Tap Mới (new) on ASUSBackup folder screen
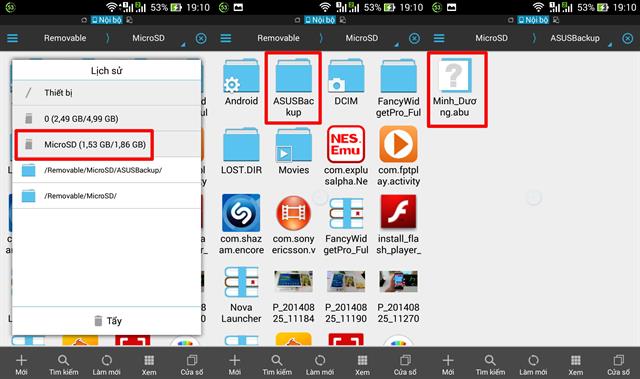Screen dimensions: 640x379 coord(448,364)
